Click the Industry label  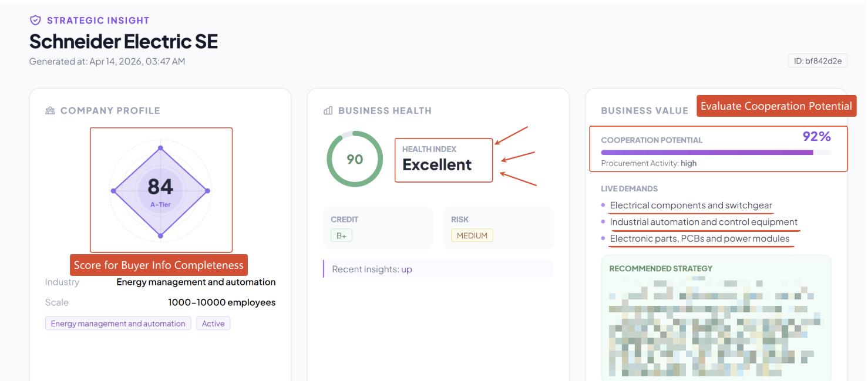coord(62,282)
